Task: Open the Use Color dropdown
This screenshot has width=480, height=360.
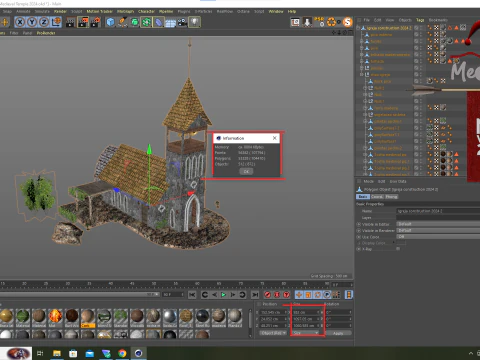Action: [438, 237]
